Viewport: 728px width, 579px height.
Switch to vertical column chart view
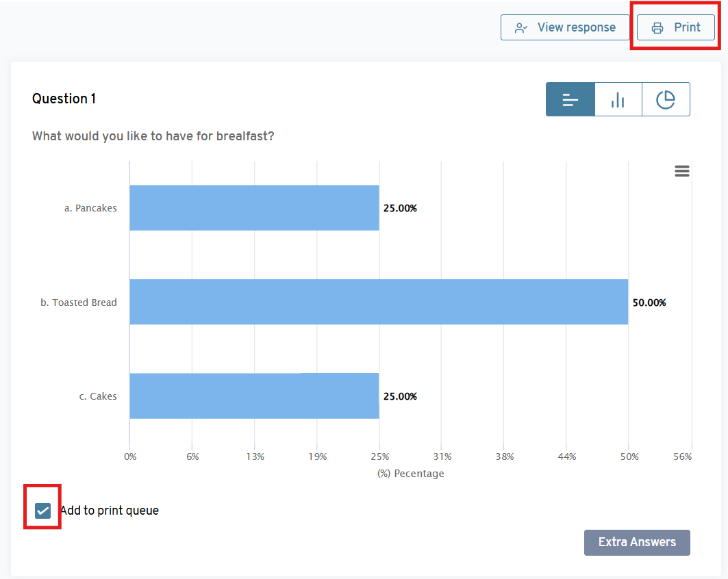(618, 100)
